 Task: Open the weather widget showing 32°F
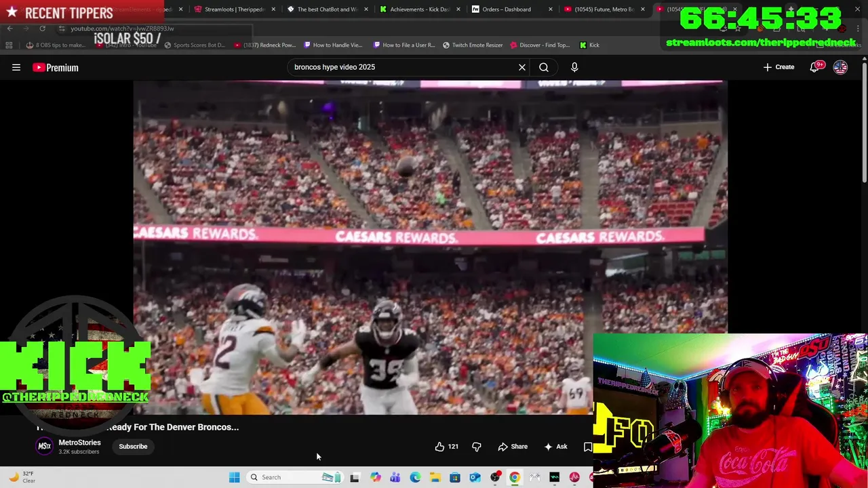pos(22,477)
